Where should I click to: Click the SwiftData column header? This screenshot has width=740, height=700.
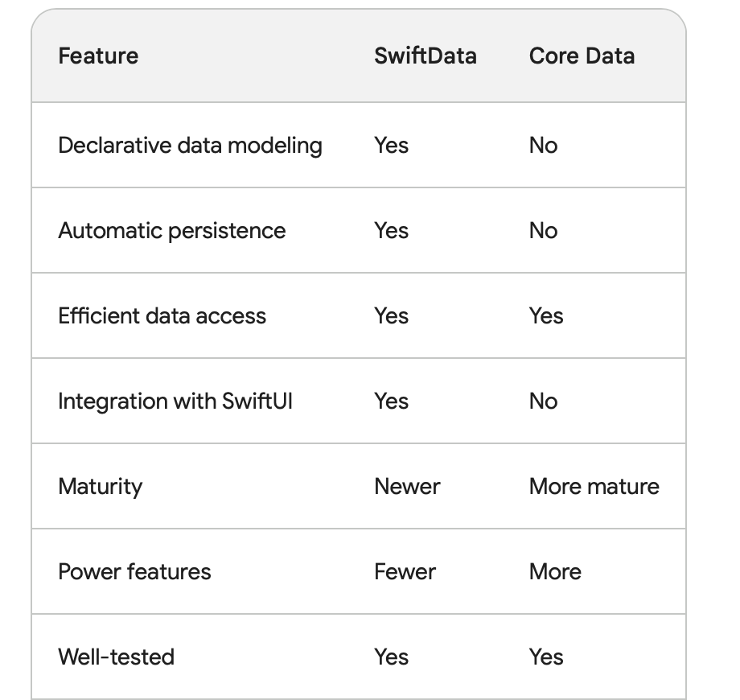click(x=425, y=56)
